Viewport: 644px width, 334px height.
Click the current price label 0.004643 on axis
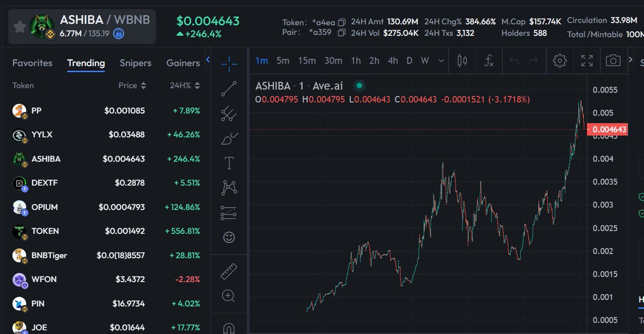pos(607,129)
